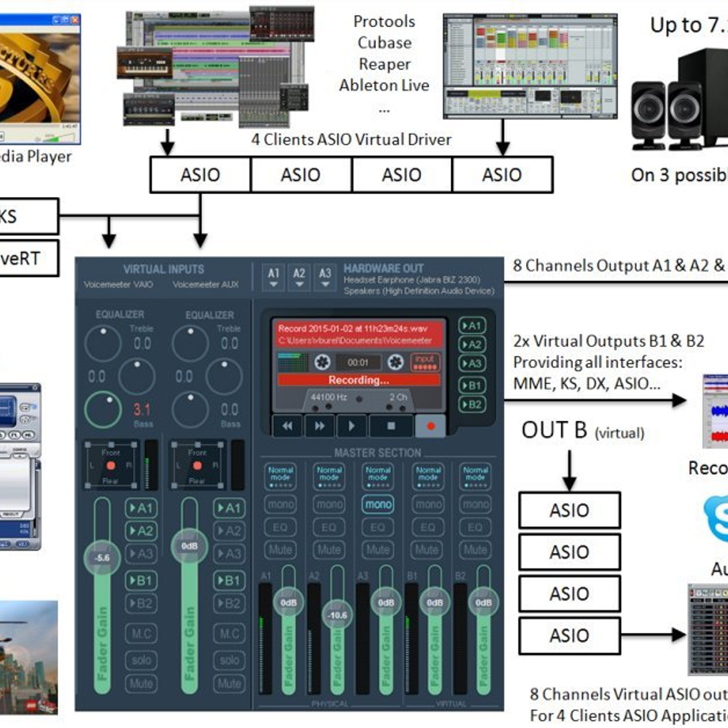728x728 pixels.
Task: Click the VAIO fader knob at -5.6
Action: click(102, 558)
